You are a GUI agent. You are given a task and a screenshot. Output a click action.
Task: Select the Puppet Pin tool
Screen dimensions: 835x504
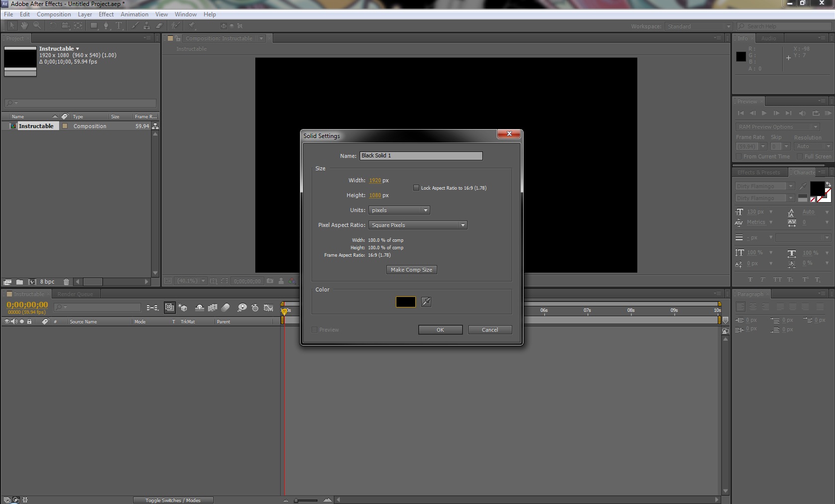[x=192, y=25]
